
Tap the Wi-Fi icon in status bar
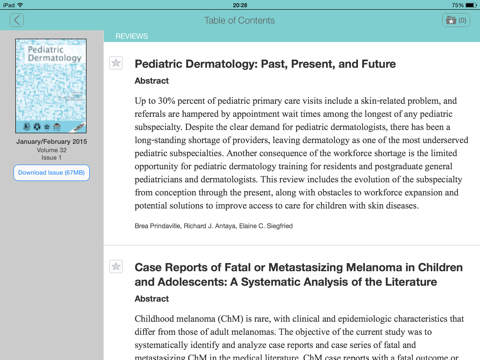click(x=20, y=5)
